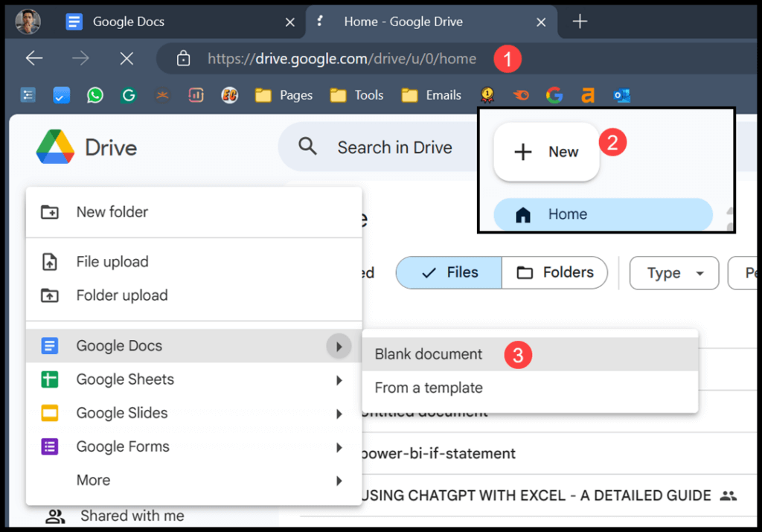Select Google Slides in the New menu

click(194, 412)
